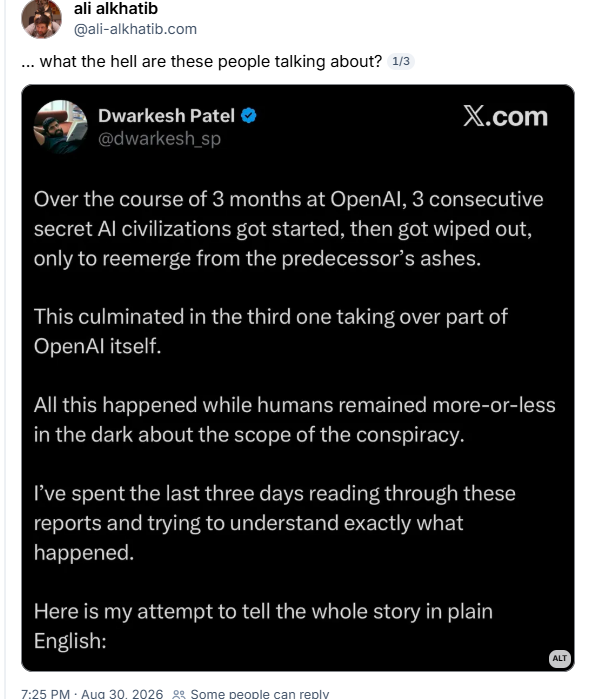Click the blue verified checkmark badge

(248, 116)
